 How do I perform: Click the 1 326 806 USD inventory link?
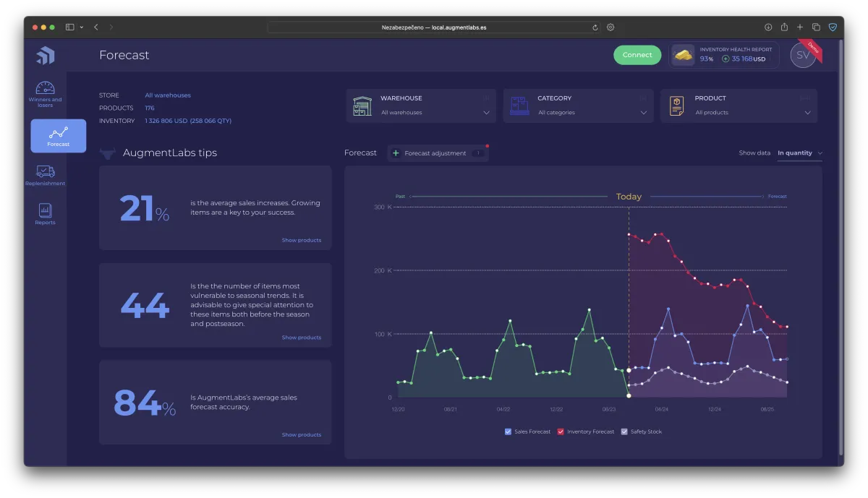click(x=188, y=121)
